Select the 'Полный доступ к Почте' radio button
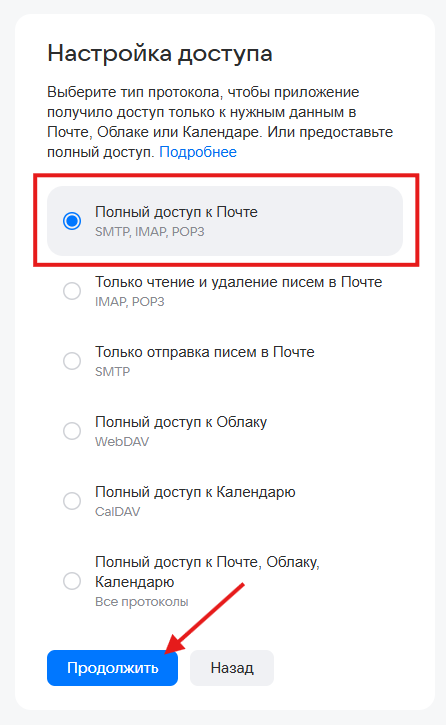Image resolution: width=446 pixels, height=725 pixels. tap(72, 221)
